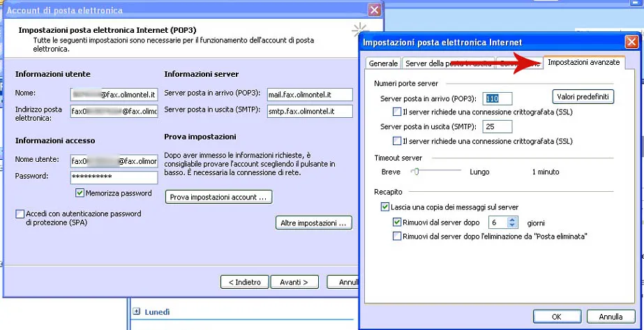Enable SSL for outgoing SMTP server
The height and width of the screenshot is (330, 644).
[x=397, y=141]
